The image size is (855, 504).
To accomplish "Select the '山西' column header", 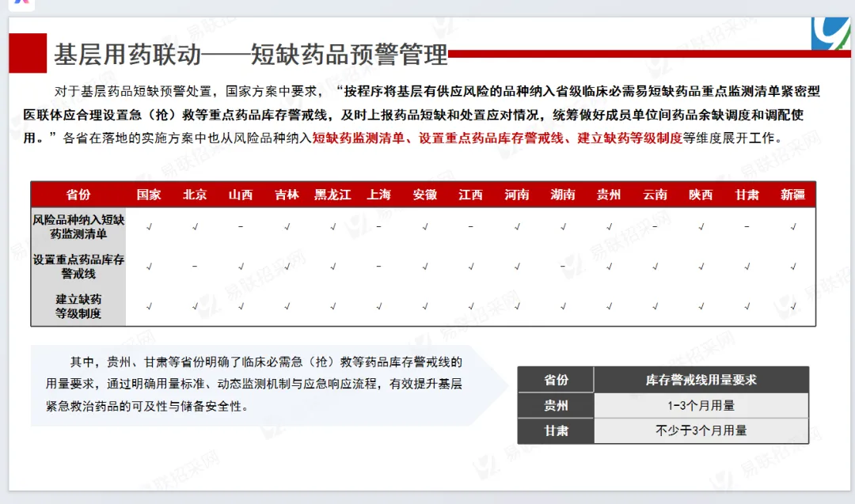I will tap(241, 195).
